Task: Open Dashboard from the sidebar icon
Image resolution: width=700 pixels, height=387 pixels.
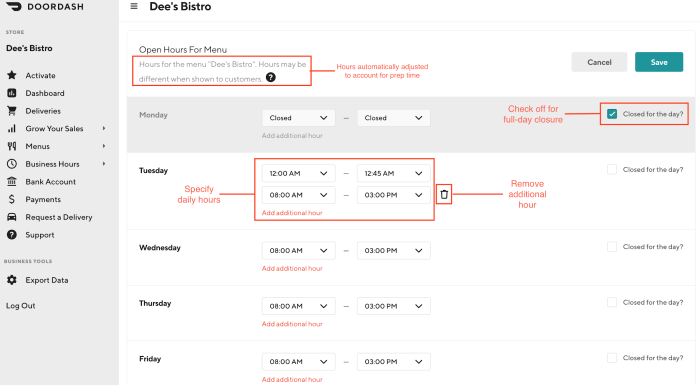Action: [12, 93]
